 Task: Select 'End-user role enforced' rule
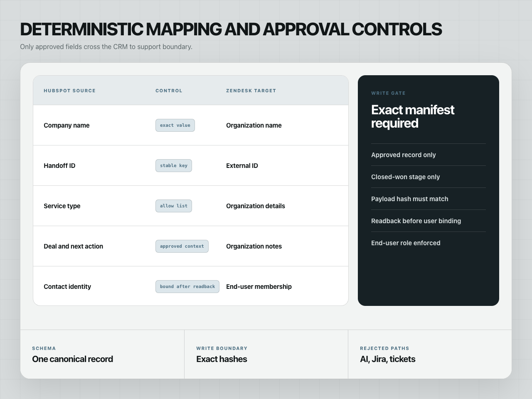click(x=406, y=243)
